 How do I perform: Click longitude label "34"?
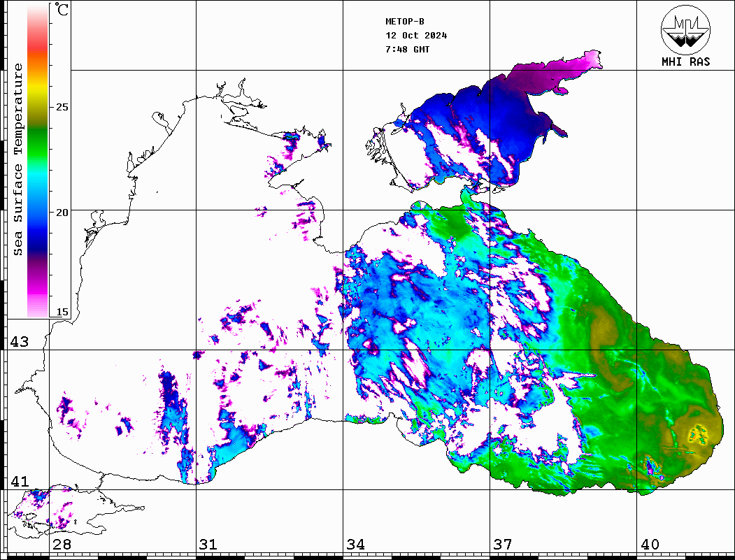point(356,545)
